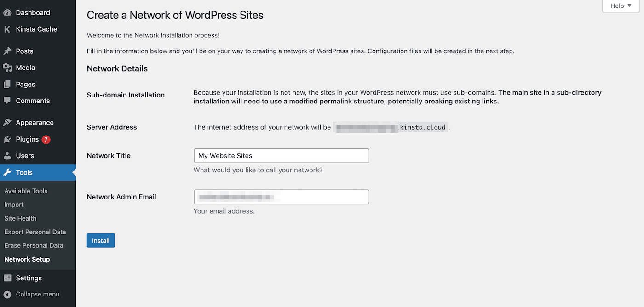The image size is (644, 307).
Task: Click the Pages sidebar icon
Action: [x=7, y=84]
